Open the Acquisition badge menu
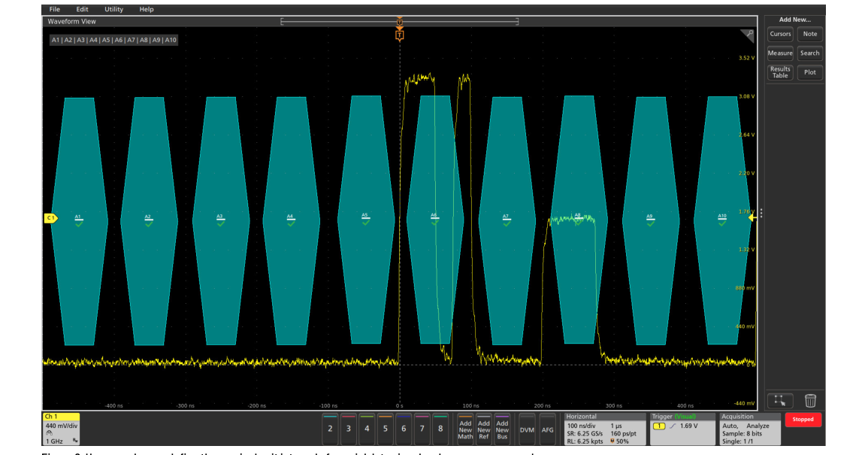 click(750, 429)
